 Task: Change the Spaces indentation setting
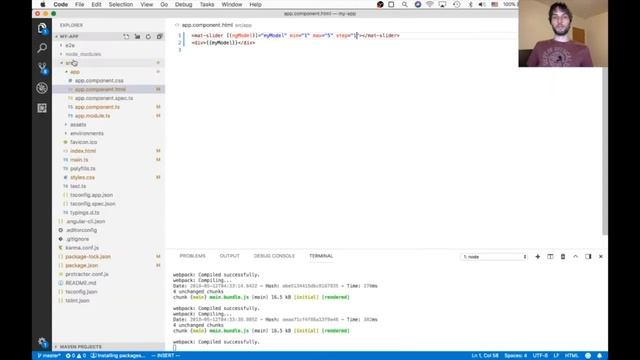pos(516,356)
